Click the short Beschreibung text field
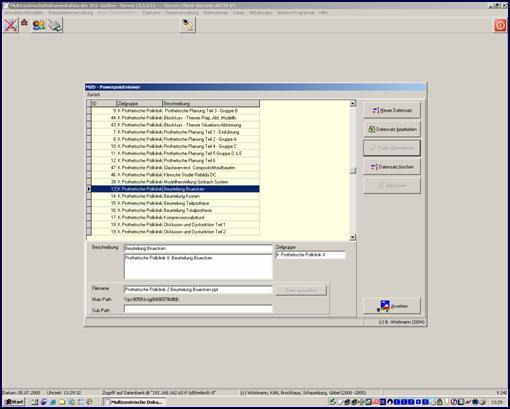Screen dimensions: 510x409 click(198, 249)
